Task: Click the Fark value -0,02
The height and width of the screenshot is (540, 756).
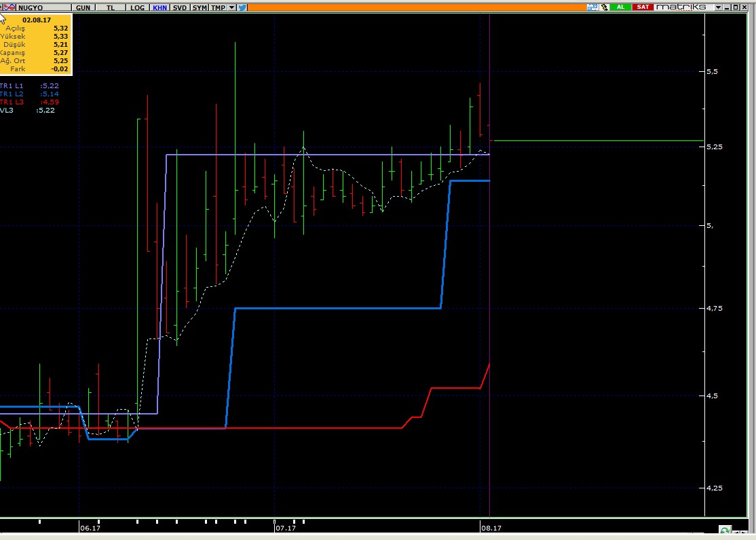Action: 60,69
